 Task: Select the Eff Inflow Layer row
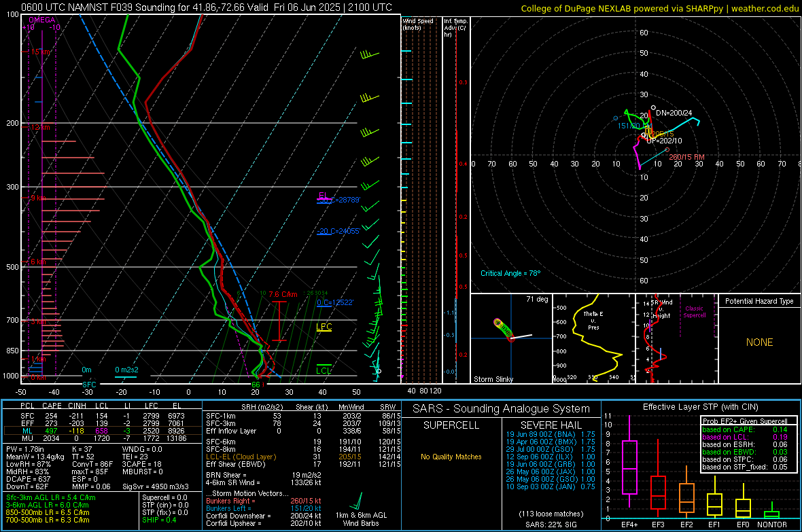pyautogui.click(x=303, y=431)
